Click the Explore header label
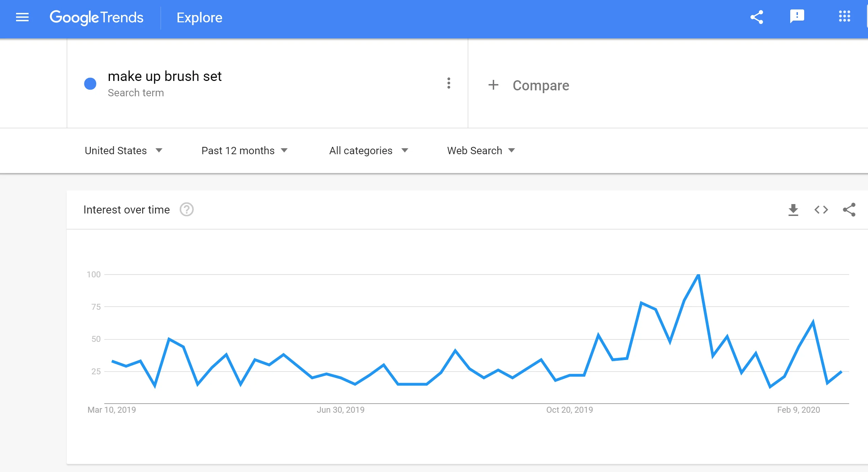Image resolution: width=868 pixels, height=472 pixels. point(199,17)
